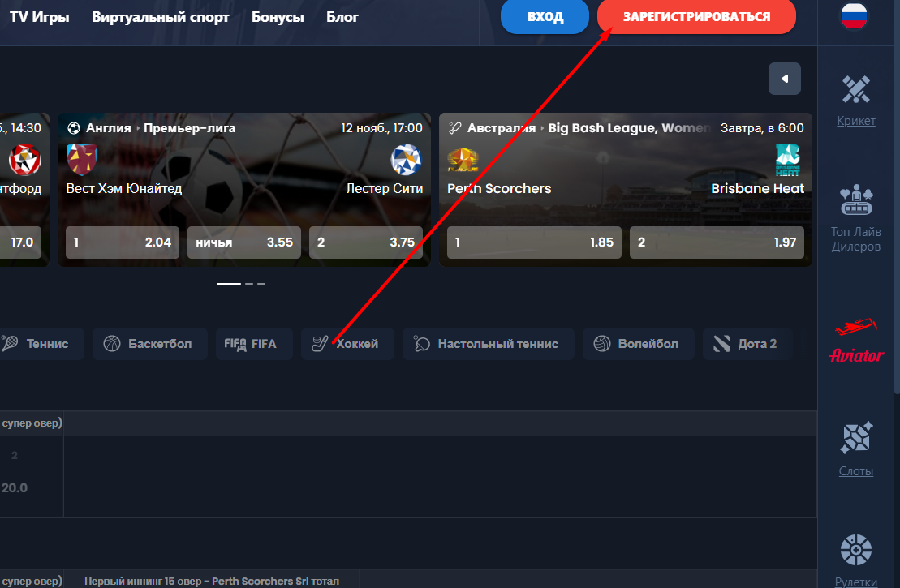Bet on Perth Scorchers odds 1.85
Image resolution: width=900 pixels, height=588 pixels.
point(534,242)
